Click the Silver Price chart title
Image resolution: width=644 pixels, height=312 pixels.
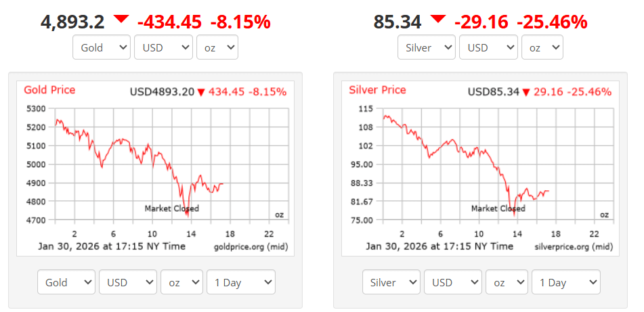coord(377,90)
